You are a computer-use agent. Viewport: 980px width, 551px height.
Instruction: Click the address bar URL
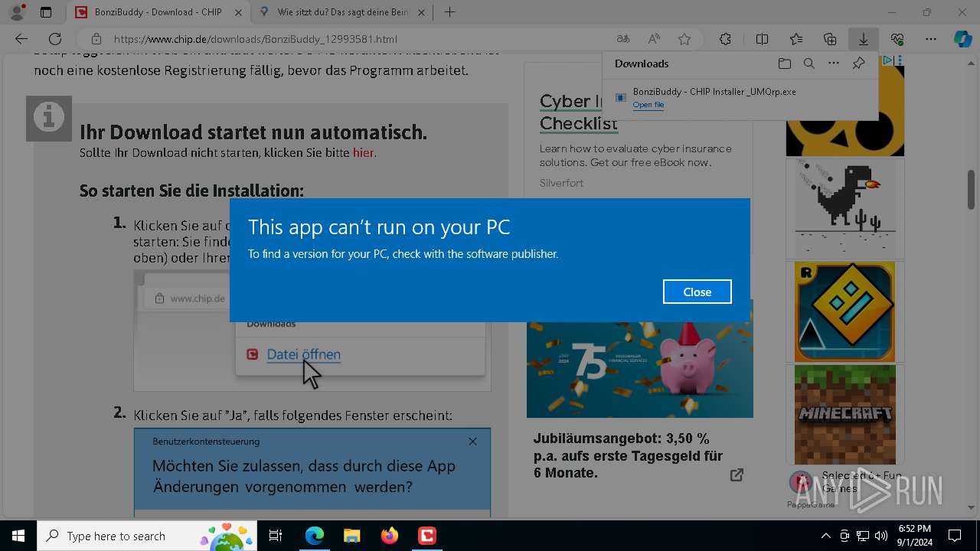click(x=255, y=39)
